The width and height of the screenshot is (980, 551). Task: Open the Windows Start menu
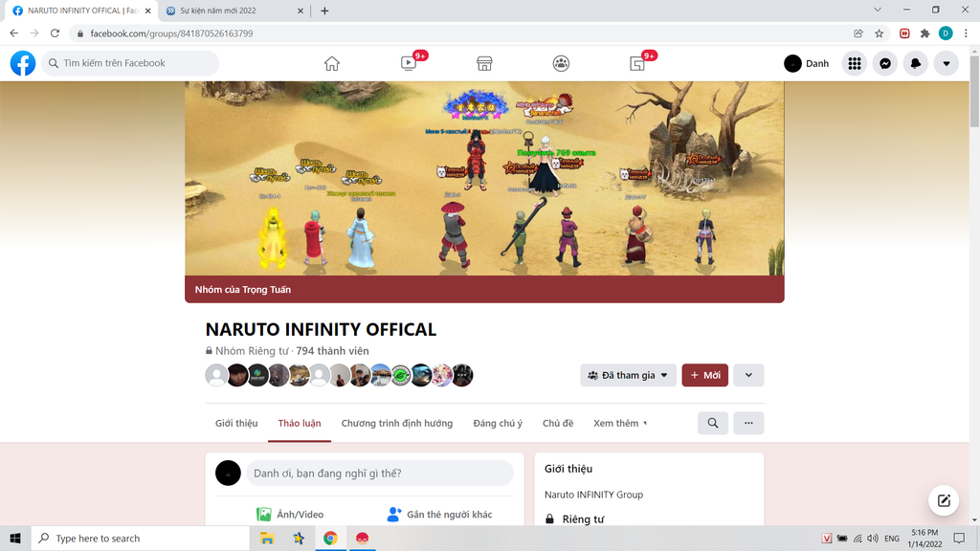point(15,538)
